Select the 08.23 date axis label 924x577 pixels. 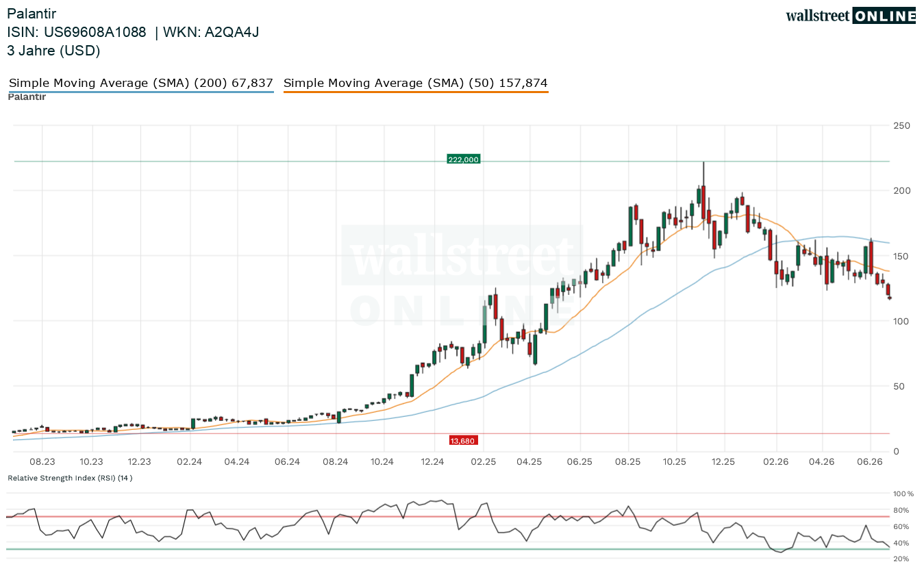[42, 462]
